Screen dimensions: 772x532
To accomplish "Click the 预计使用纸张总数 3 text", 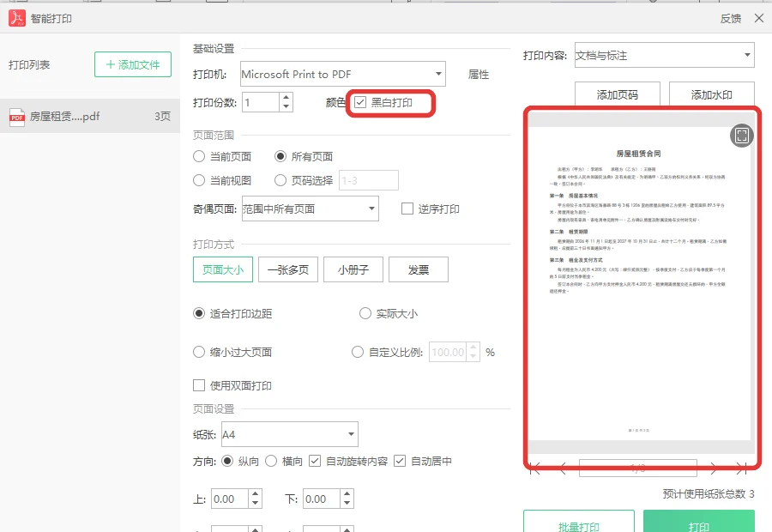I will tap(709, 493).
